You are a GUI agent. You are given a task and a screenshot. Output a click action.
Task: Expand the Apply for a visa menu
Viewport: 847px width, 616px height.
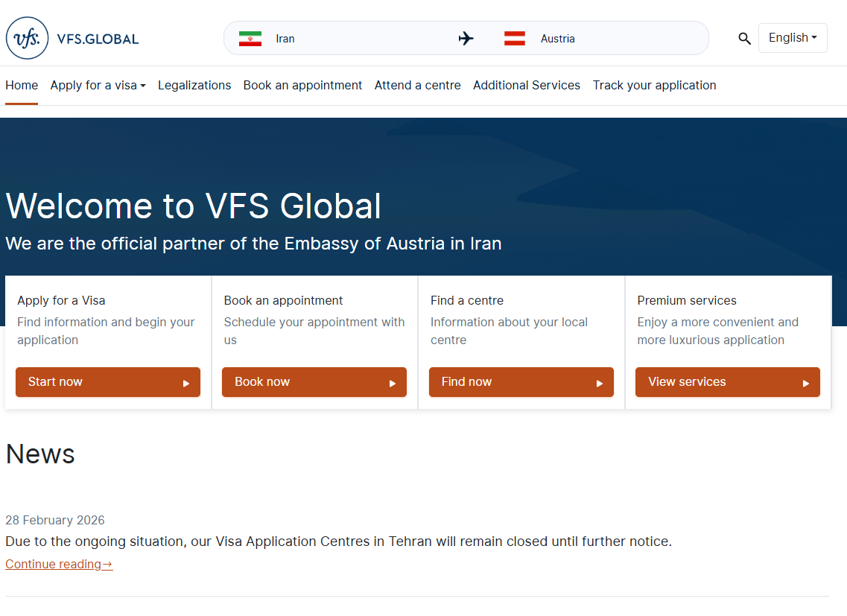[x=98, y=86]
